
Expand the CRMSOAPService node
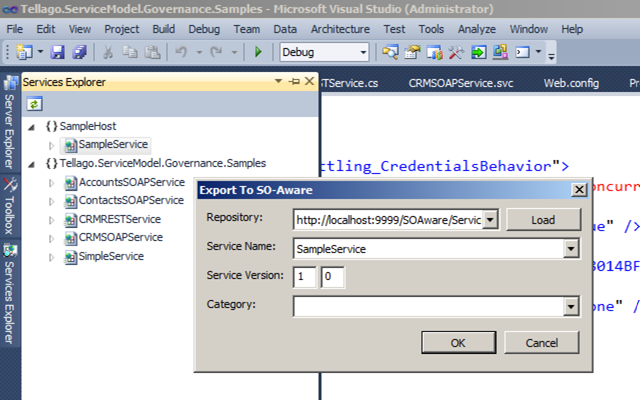click(x=51, y=238)
